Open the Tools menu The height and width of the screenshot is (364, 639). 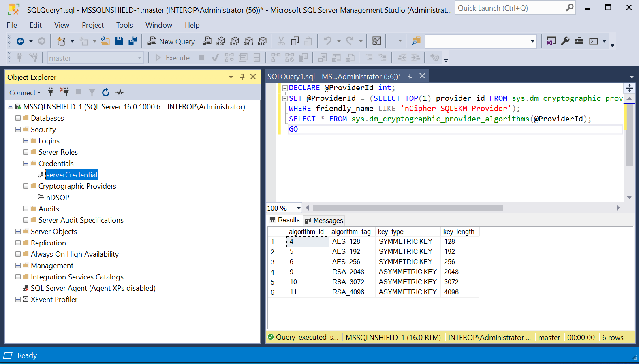click(124, 25)
